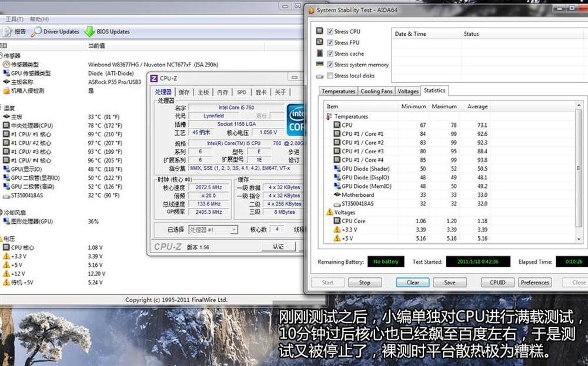588x366 pixels.
Task: Click the CPU 核心 voltage icon
Action: 6,247
